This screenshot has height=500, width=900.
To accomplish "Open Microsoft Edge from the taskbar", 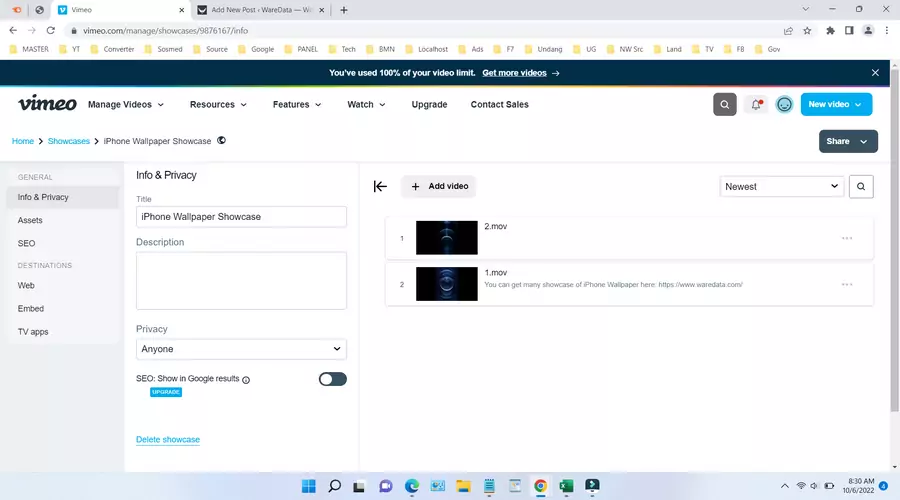I will tap(412, 486).
